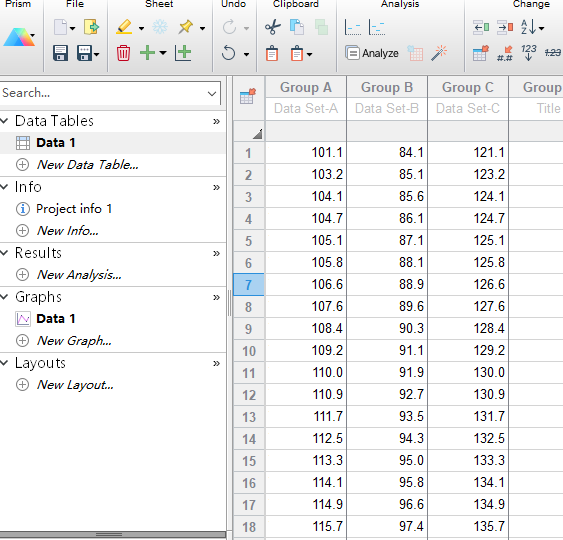Open the Prism logo menu
The height and width of the screenshot is (540, 563).
coord(19,37)
